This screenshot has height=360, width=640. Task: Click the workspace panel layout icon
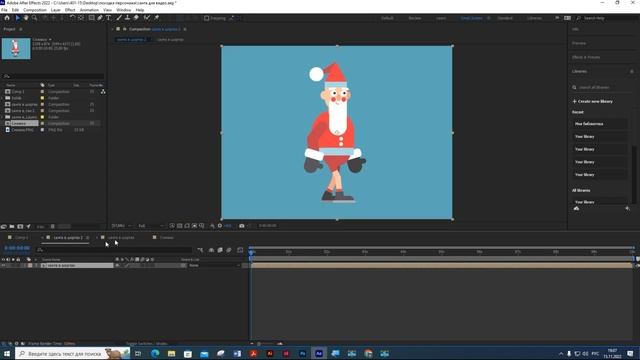point(567,18)
